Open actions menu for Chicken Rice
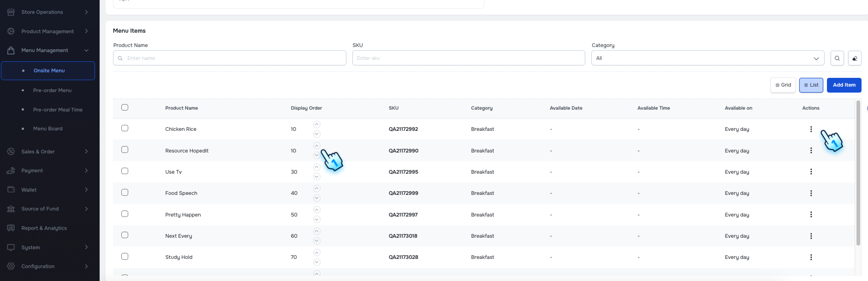868x281 pixels. point(811,129)
